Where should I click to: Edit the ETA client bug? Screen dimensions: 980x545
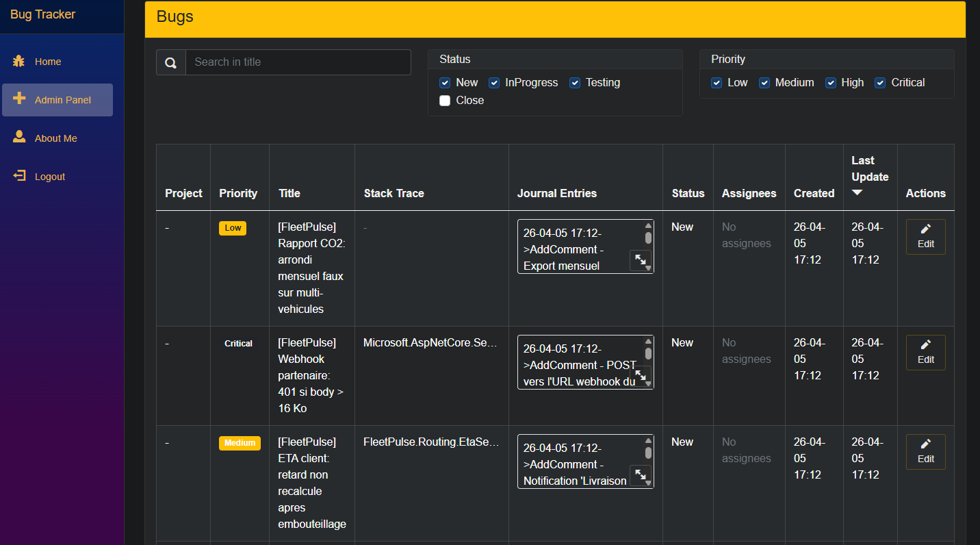tap(925, 452)
